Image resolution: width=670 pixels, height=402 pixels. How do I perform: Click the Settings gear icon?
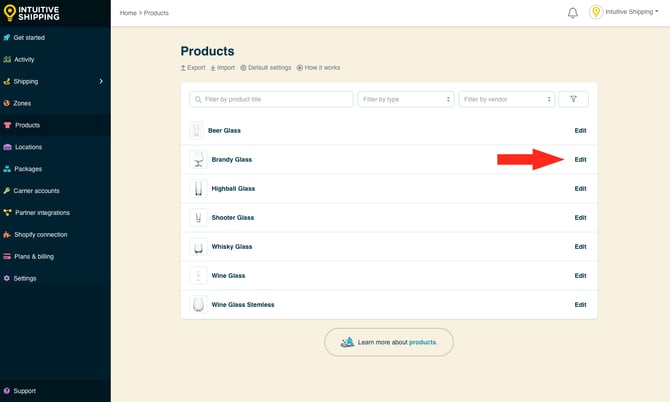(x=6, y=278)
